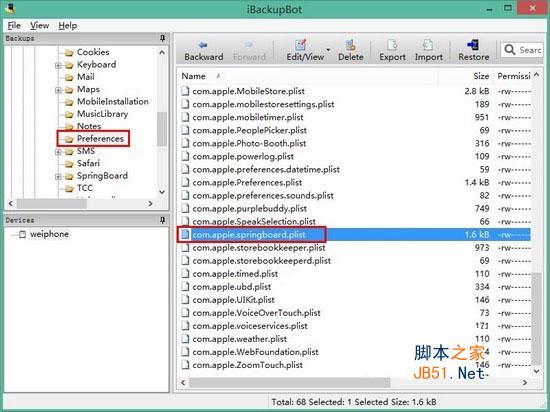Select com.apple.ZoomTouch.plist file icon
The image size is (550, 412).
click(x=185, y=365)
